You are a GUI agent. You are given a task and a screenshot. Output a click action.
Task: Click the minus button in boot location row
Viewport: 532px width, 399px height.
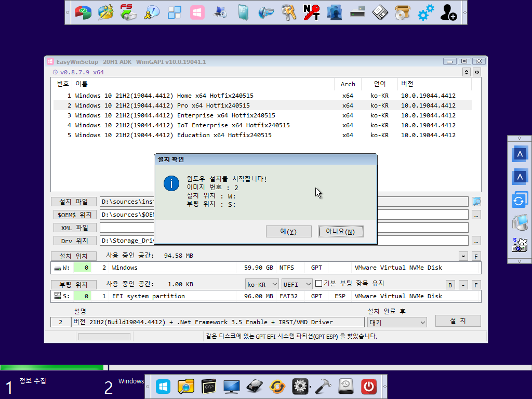[463, 285]
